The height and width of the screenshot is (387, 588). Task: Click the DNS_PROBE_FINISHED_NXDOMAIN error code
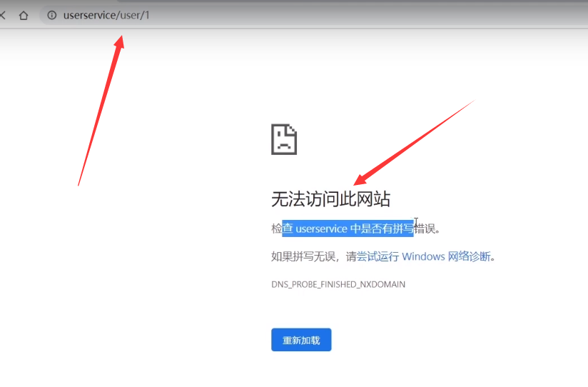(x=338, y=284)
